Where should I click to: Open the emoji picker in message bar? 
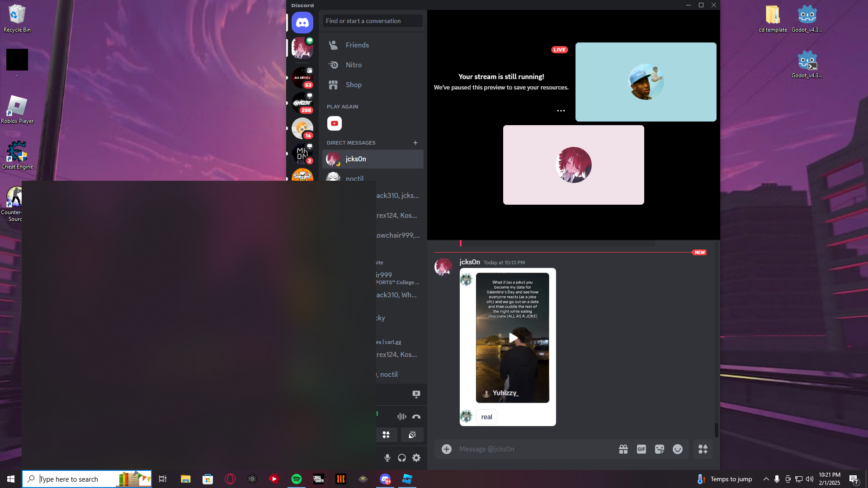tap(678, 449)
